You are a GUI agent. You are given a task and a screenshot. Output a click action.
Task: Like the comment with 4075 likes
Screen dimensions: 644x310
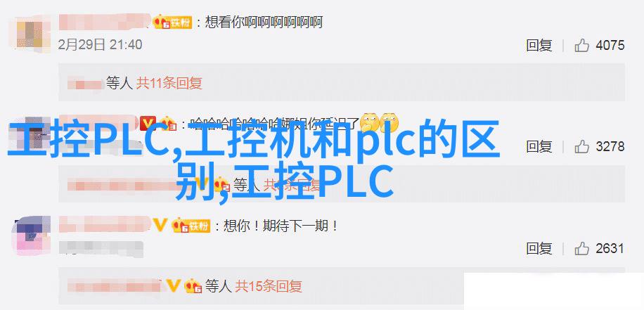582,45
